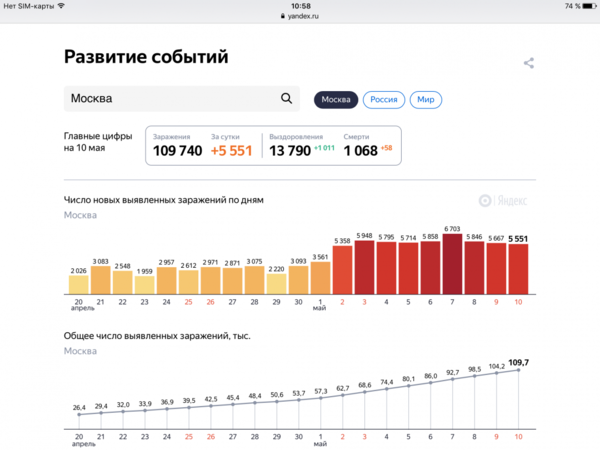The width and height of the screenshot is (600, 450).
Task: Select the 109,7 point on the line chart
Action: click(x=518, y=370)
